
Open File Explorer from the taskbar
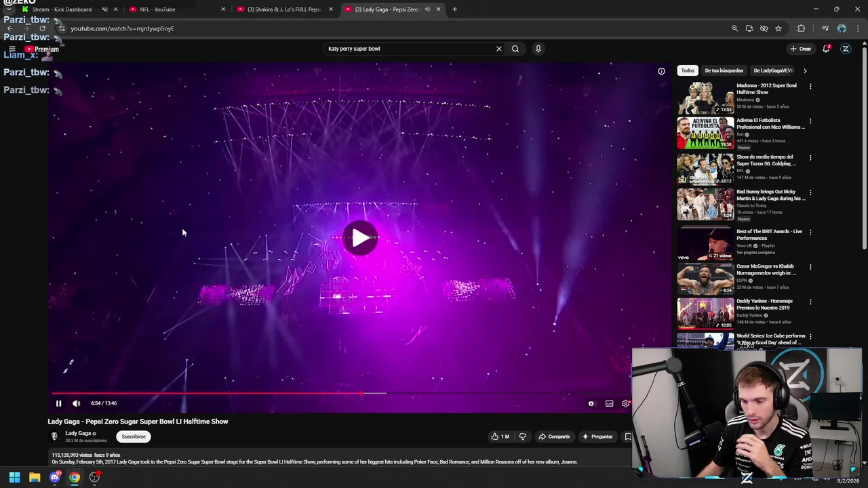[35, 477]
